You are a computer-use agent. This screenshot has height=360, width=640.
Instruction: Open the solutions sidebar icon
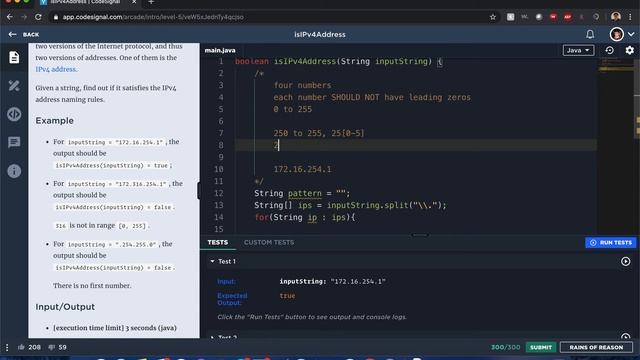click(14, 86)
